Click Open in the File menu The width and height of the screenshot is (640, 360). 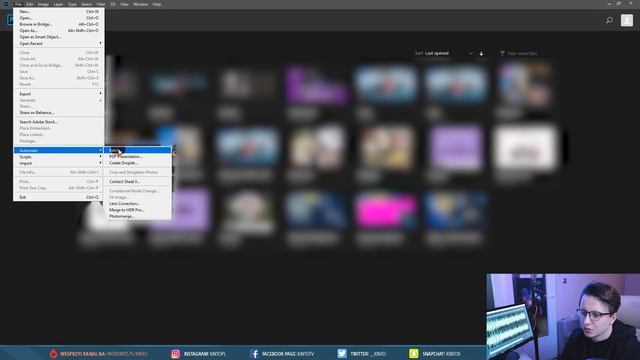59,18
